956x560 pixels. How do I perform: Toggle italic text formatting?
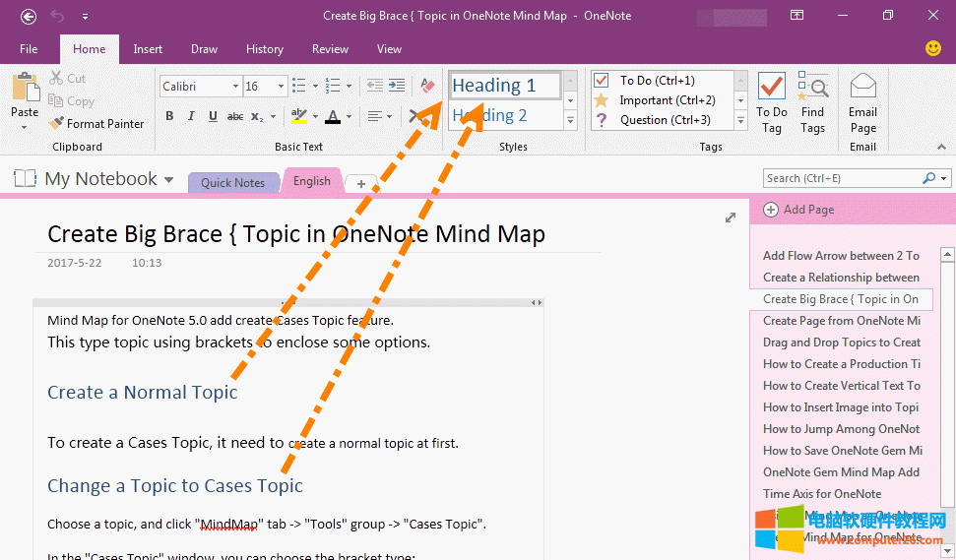click(191, 116)
